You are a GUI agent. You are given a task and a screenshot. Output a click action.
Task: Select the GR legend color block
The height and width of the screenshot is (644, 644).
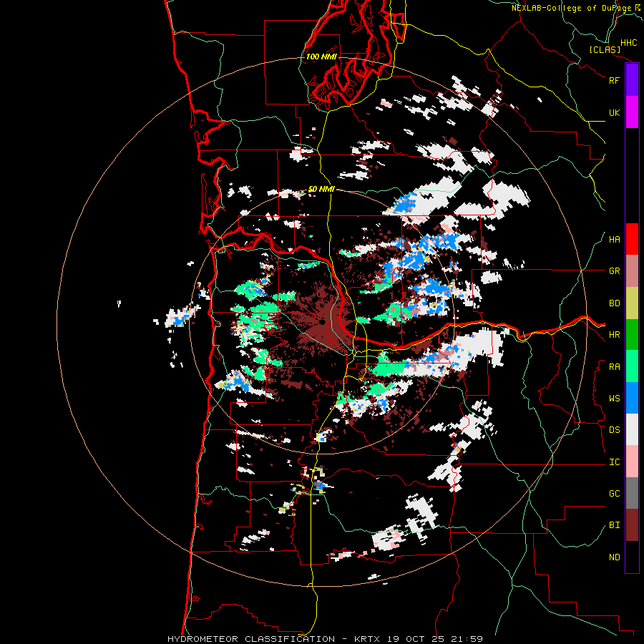pos(632,271)
